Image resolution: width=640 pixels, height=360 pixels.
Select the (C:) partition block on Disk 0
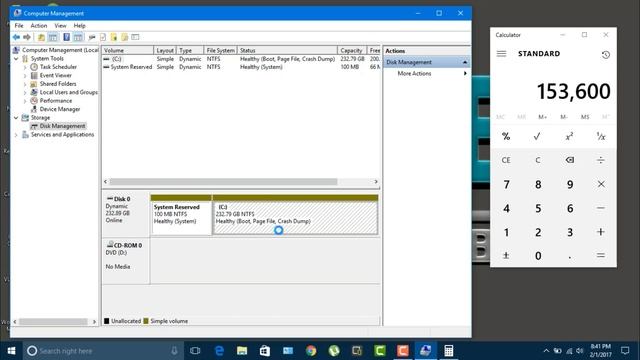pos(296,215)
